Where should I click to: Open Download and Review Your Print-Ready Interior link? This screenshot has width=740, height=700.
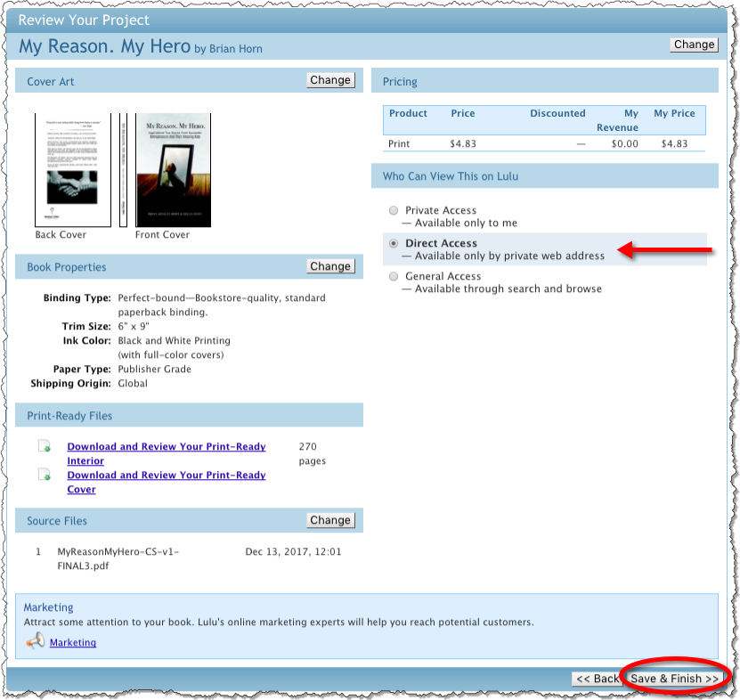click(x=167, y=453)
